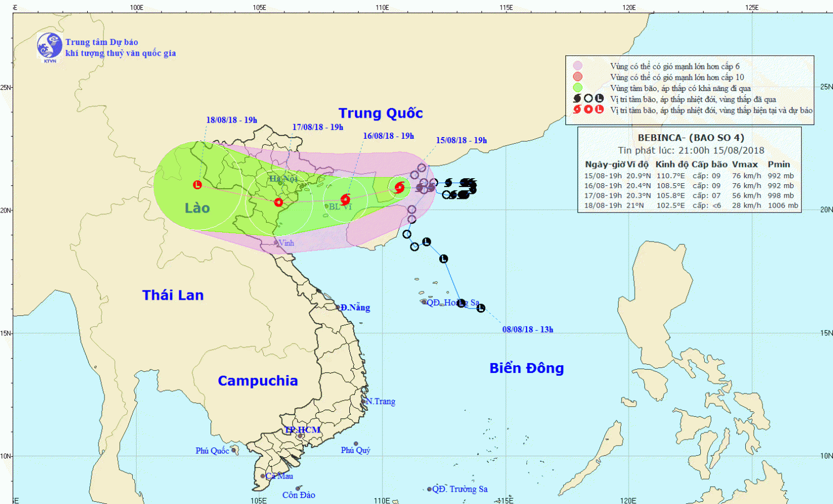Click the KTVN forecasting center logo
This screenshot has height=504, width=833.
point(50,47)
